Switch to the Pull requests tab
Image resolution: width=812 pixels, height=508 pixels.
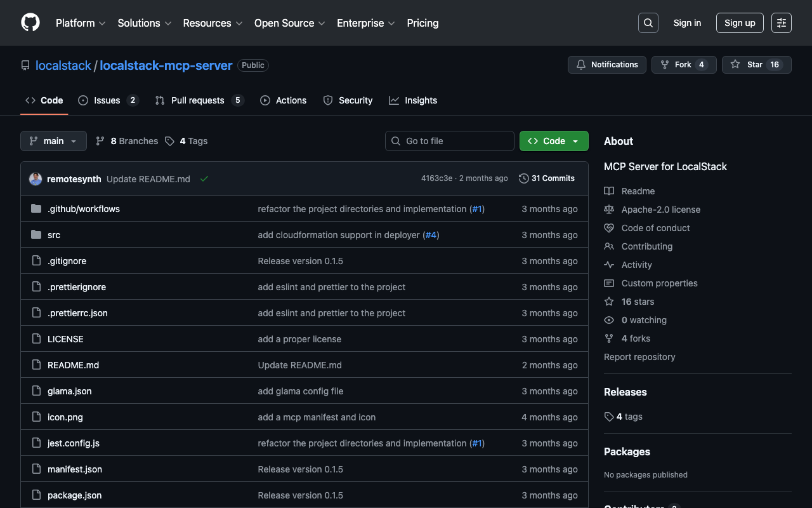[x=198, y=100]
